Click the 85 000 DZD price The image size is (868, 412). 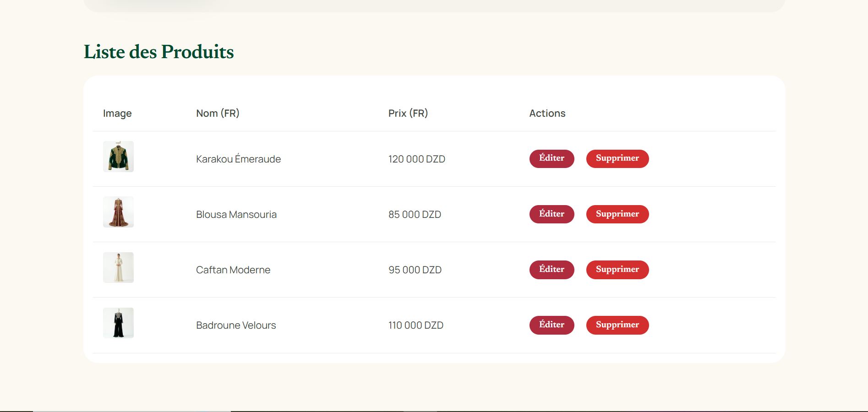tap(415, 214)
